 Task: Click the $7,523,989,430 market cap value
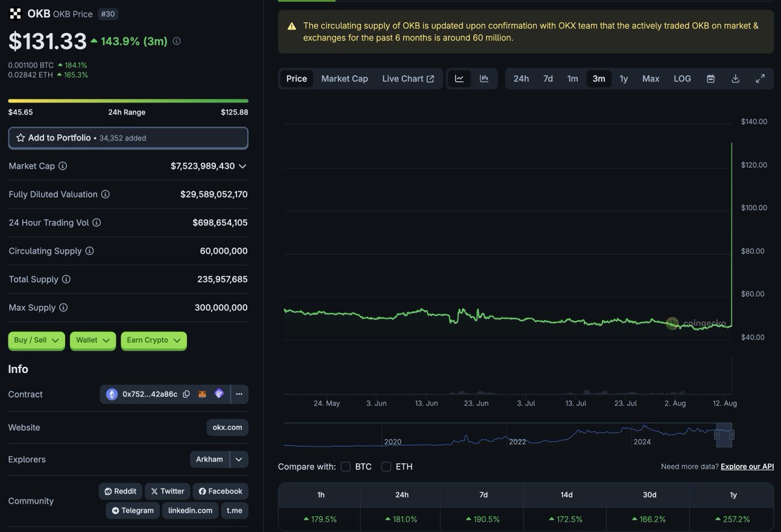pos(202,166)
